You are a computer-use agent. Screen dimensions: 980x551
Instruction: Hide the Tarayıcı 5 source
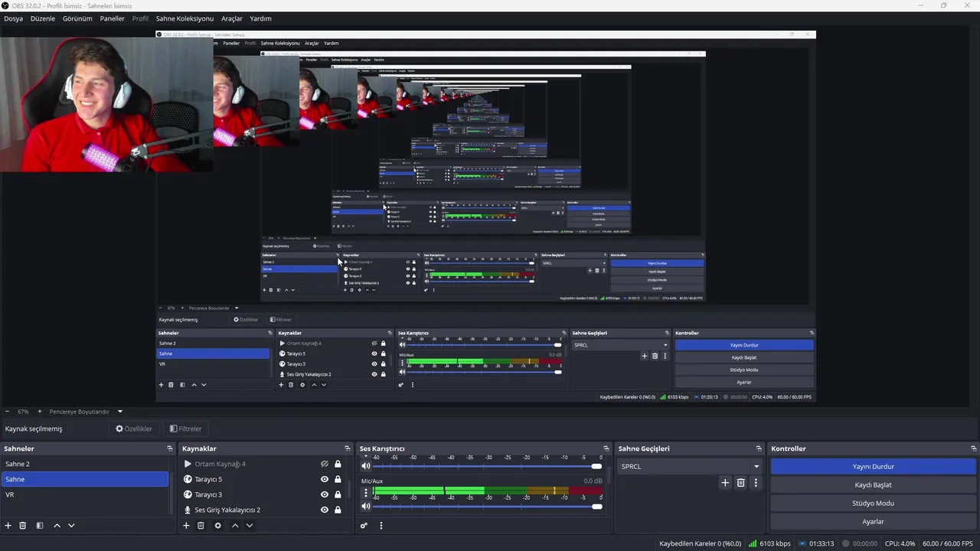tap(325, 479)
